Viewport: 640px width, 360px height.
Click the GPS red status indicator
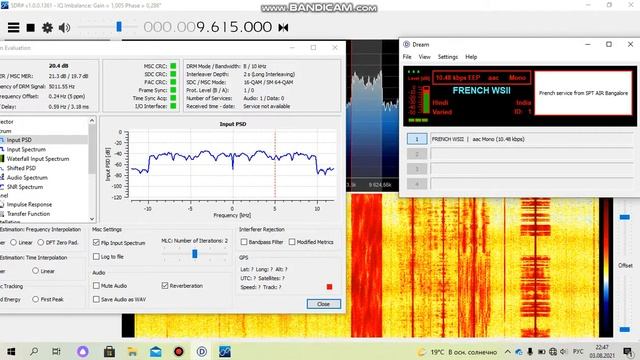[x=329, y=287]
